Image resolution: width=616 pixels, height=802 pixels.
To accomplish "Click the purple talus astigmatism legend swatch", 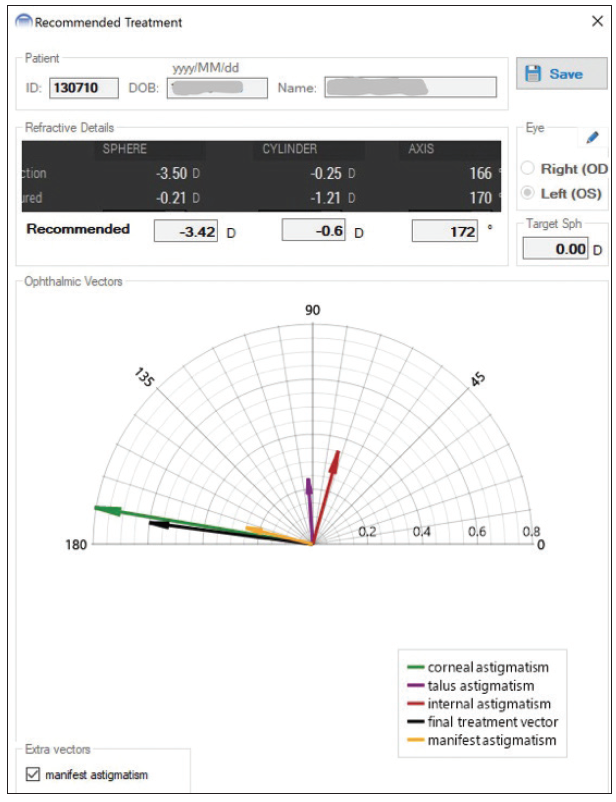I will coord(415,686).
